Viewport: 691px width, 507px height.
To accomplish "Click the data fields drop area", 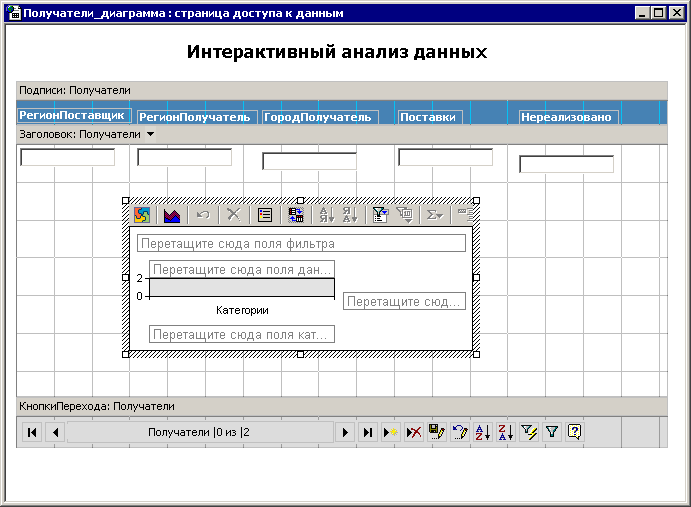I will (x=242, y=269).
